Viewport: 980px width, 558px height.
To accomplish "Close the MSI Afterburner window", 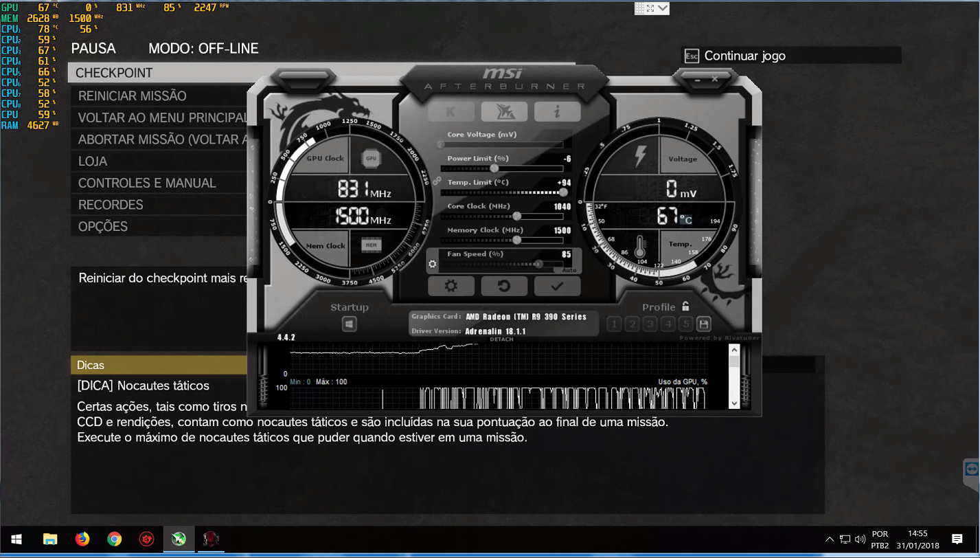I will click(715, 80).
